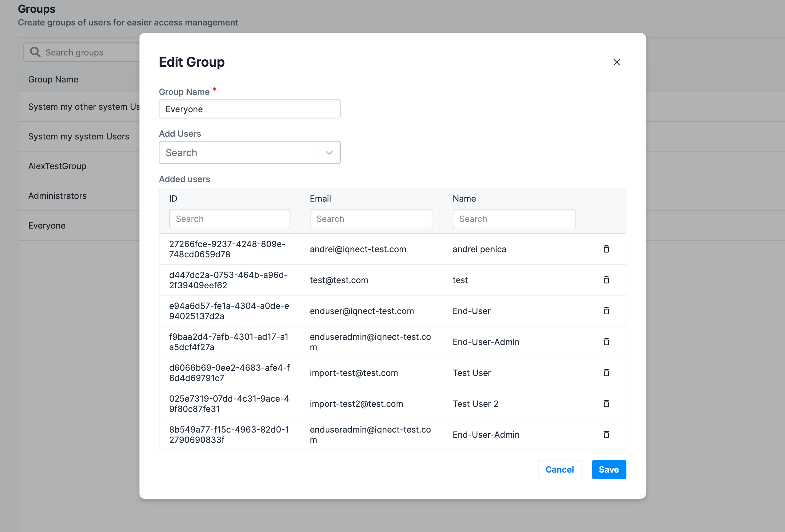
Task: Select the Administrators group in the list
Action: [57, 196]
